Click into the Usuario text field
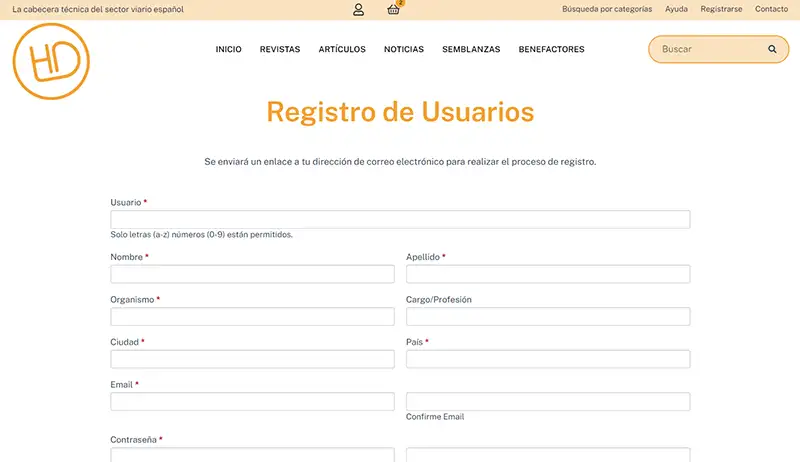Screen dimensions: 800x462 (400, 220)
